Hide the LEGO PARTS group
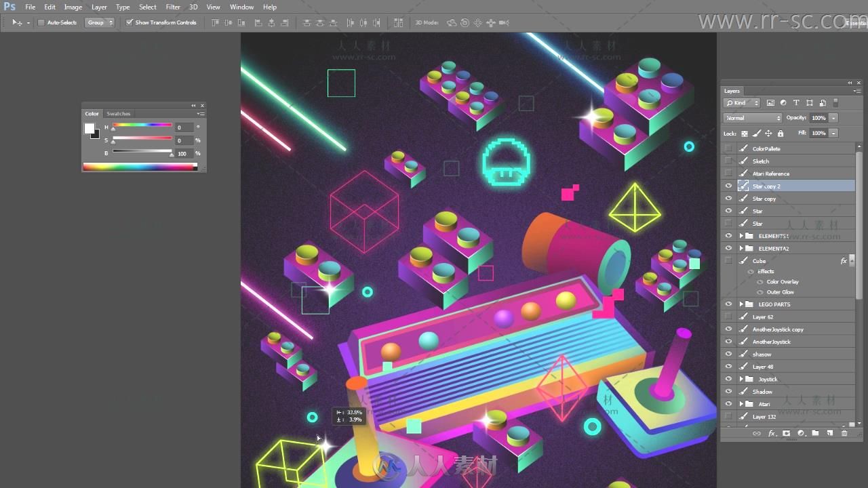868x488 pixels. click(728, 304)
